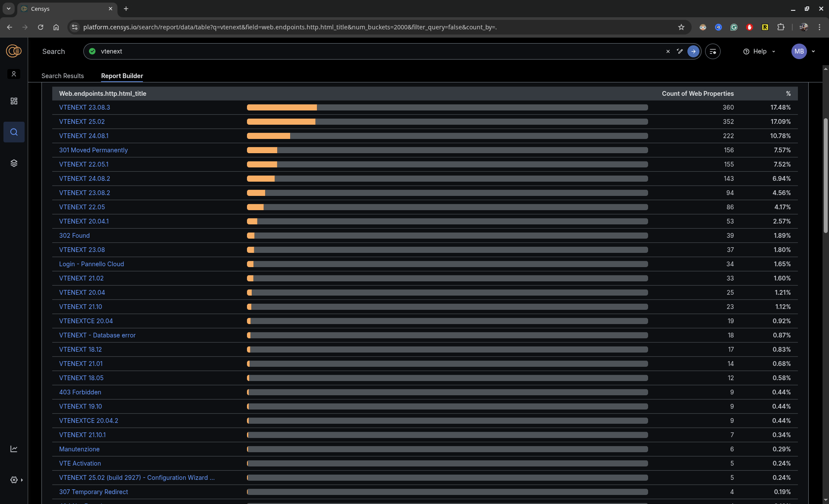Click the green query valid check icon
The image size is (829, 504).
[92, 51]
